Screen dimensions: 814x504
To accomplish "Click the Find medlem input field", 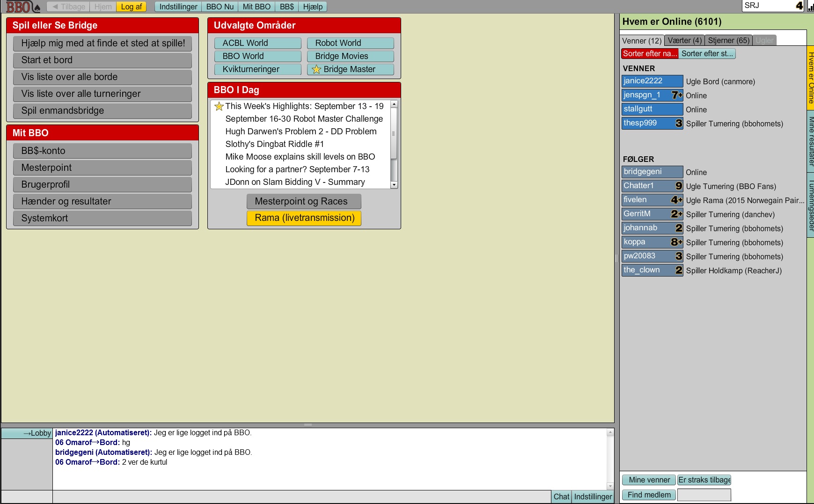I will [704, 495].
